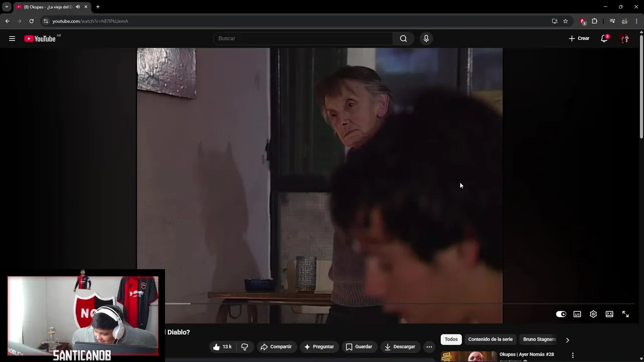
Task: Select the Todos filter chip
Action: 451,339
